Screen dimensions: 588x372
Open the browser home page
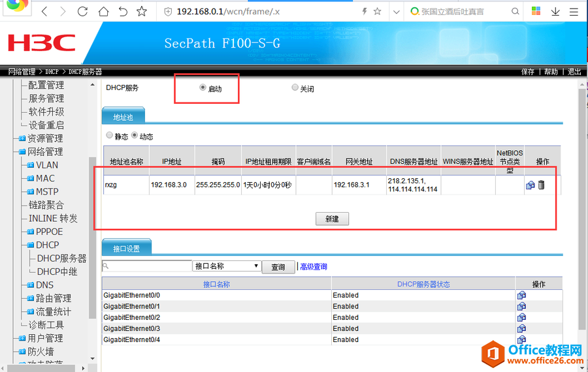tap(103, 12)
